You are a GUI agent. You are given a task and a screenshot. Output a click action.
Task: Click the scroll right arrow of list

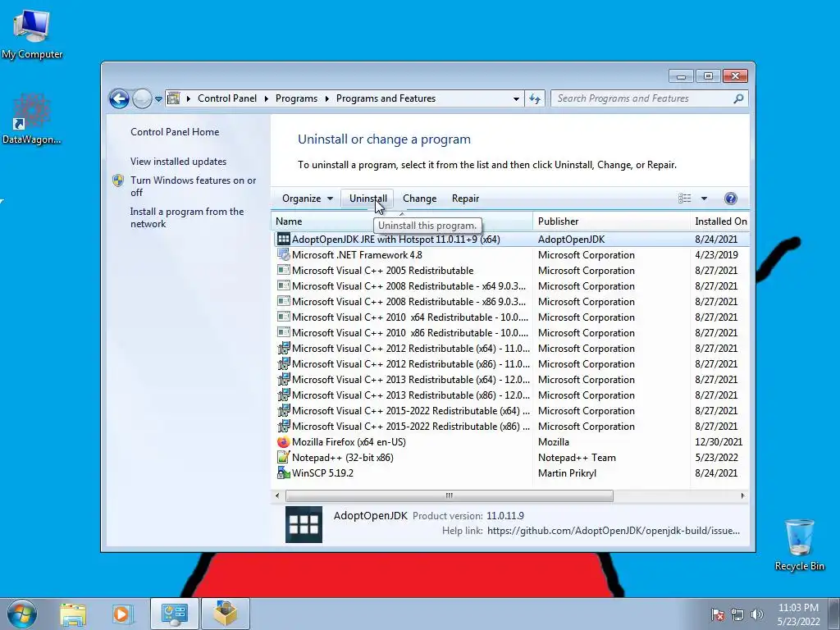point(742,496)
